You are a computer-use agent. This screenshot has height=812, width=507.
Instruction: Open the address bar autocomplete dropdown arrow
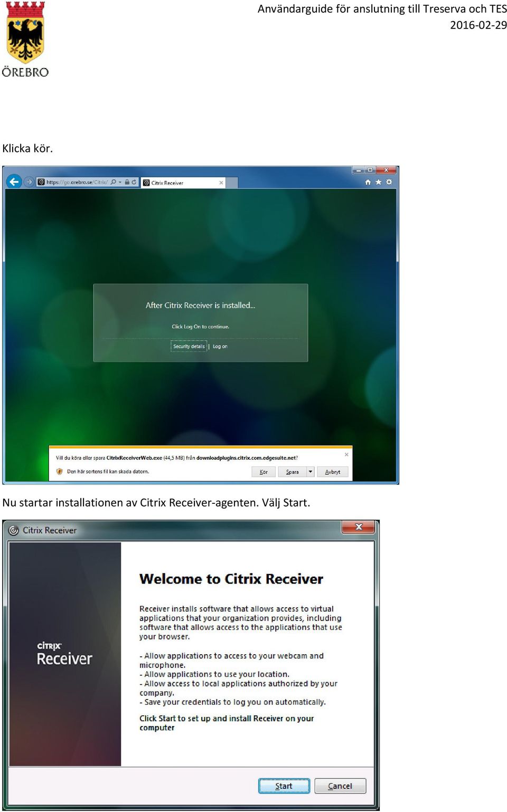120,182
